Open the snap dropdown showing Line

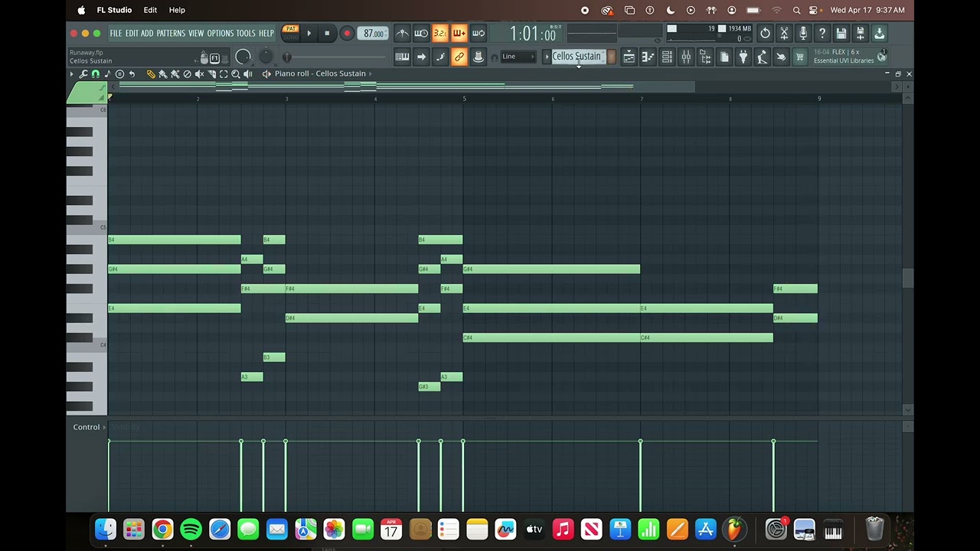[x=518, y=57]
